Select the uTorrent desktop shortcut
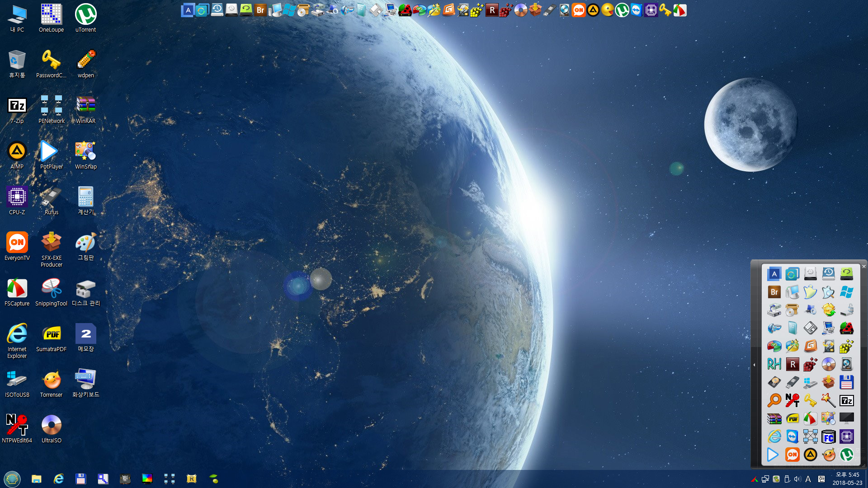 [x=85, y=19]
